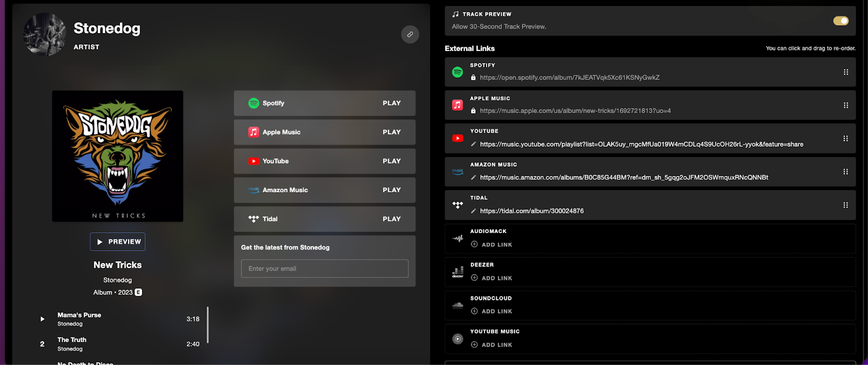Viewport: 868px width, 365px height.
Task: Add link for YouTube Music
Action: (x=492, y=345)
